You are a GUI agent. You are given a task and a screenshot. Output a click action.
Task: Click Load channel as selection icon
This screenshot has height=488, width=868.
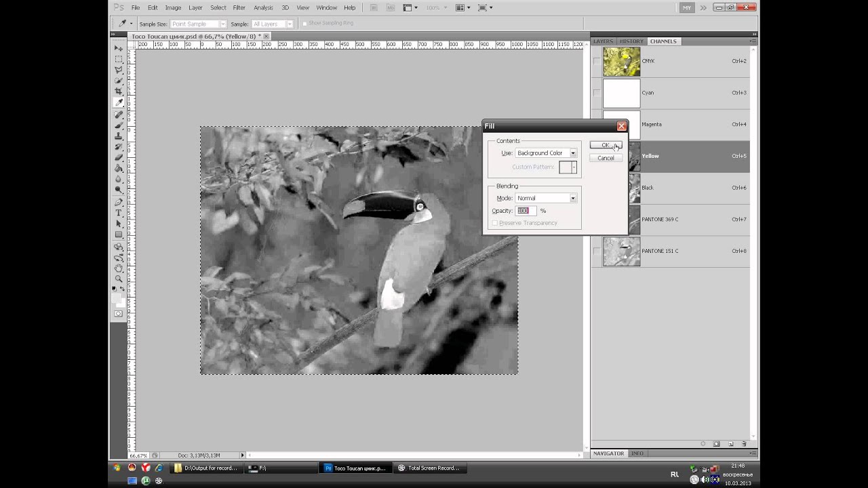tap(703, 444)
